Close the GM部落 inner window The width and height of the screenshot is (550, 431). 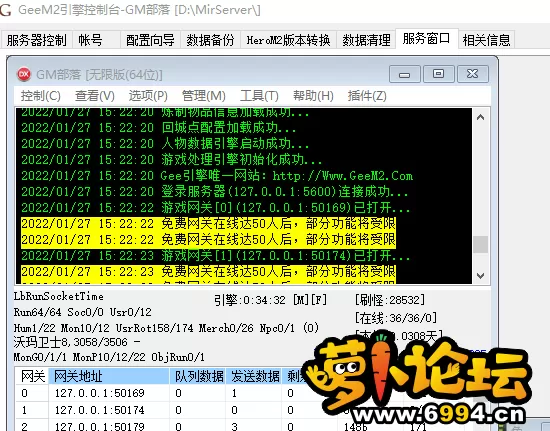coord(472,74)
